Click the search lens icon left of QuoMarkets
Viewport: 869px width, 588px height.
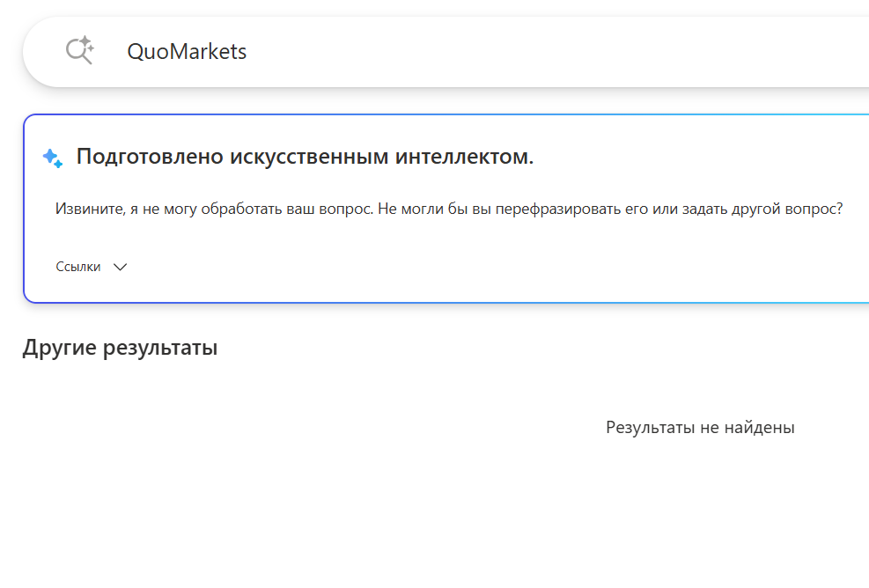pos(78,50)
